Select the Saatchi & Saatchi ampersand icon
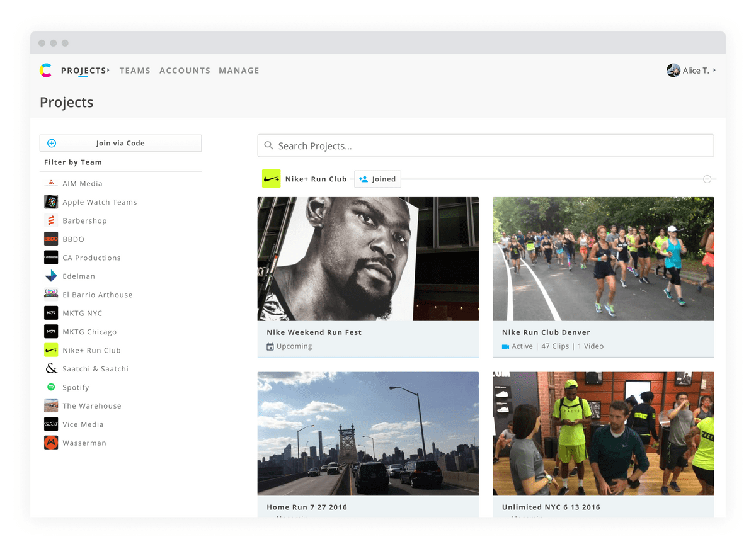Image resolution: width=756 pixels, height=549 pixels. pos(51,369)
